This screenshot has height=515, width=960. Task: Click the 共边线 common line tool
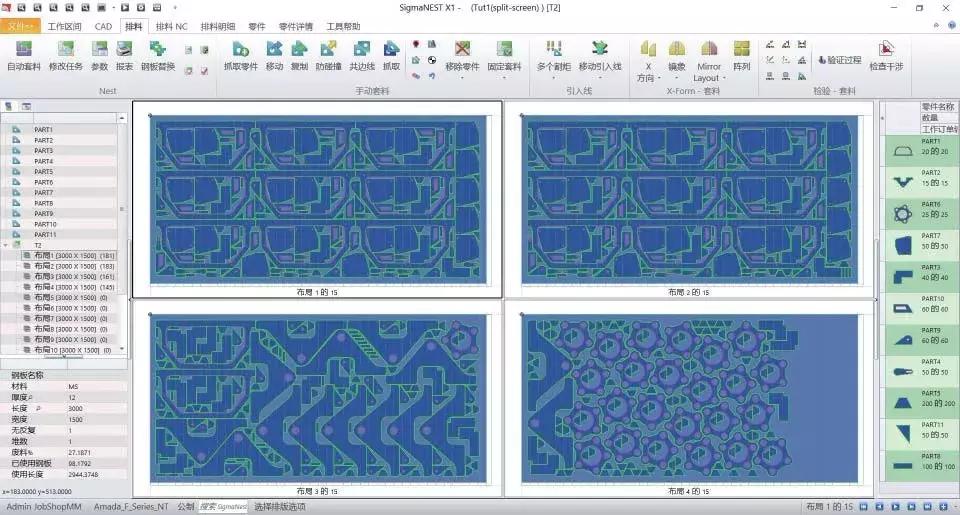click(362, 56)
